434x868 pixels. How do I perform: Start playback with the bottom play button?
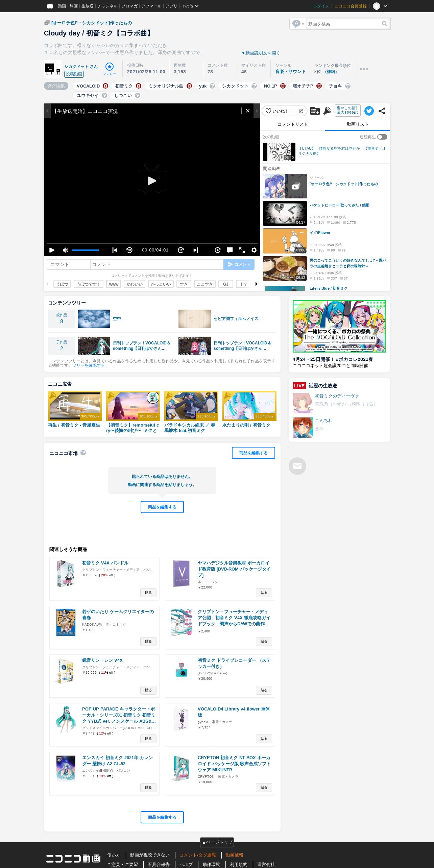click(x=52, y=250)
